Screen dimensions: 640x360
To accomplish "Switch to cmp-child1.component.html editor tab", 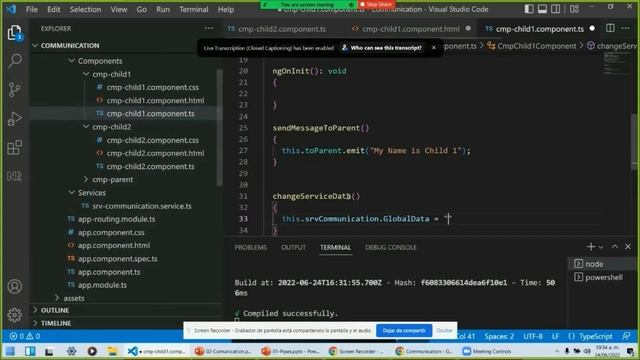I will (x=411, y=29).
